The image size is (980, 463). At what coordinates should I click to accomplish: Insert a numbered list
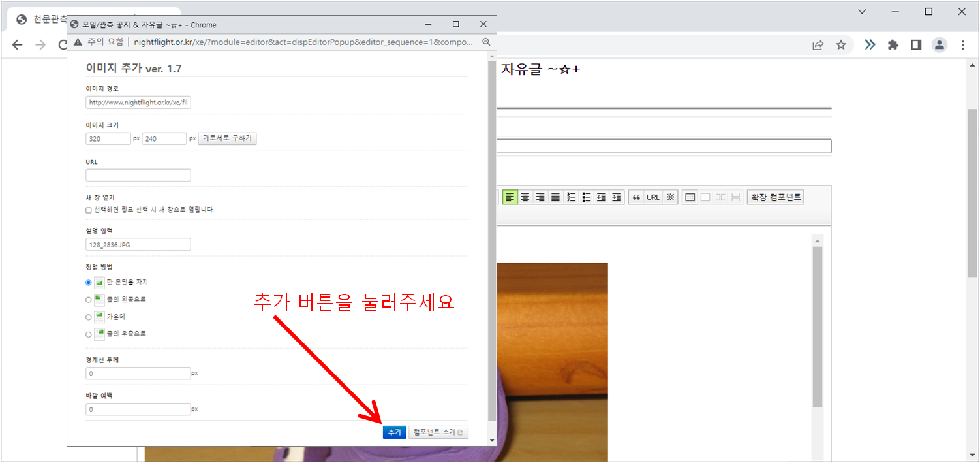pos(571,197)
